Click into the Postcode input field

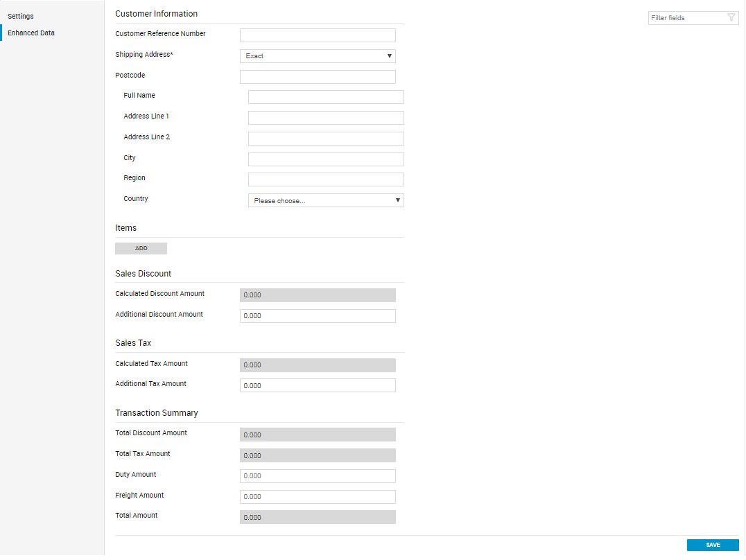pyautogui.click(x=318, y=77)
